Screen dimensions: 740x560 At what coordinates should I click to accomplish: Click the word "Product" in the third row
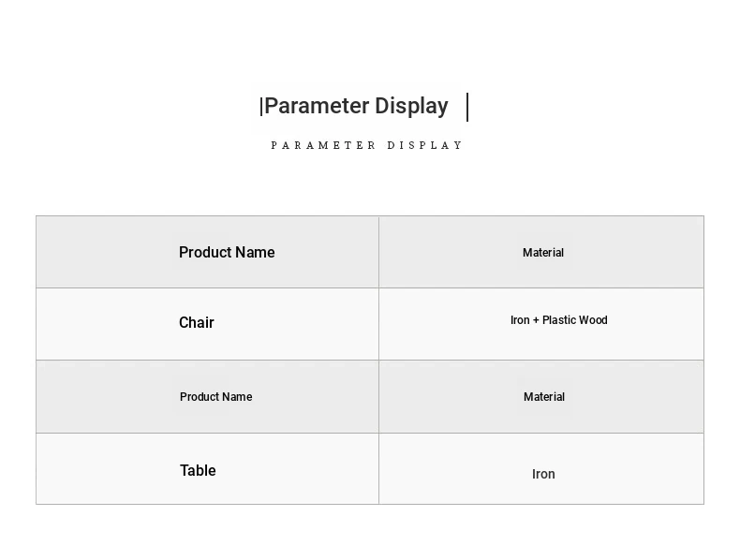(199, 397)
